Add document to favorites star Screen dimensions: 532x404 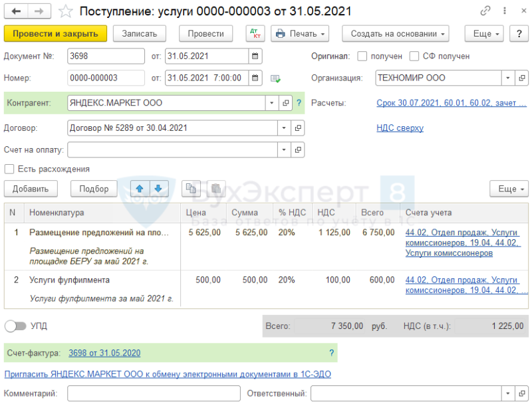point(65,11)
